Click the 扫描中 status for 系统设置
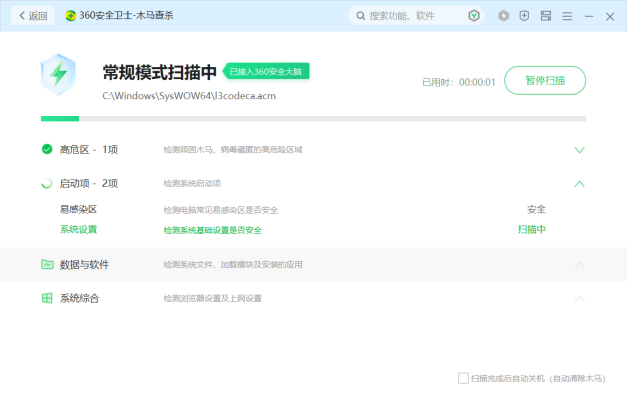This screenshot has height=395, width=627. 531,229
